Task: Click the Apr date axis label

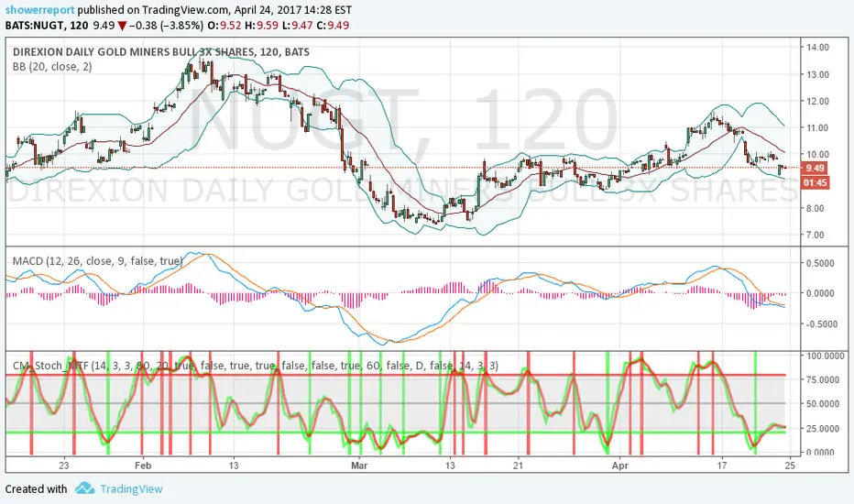Action: (619, 466)
